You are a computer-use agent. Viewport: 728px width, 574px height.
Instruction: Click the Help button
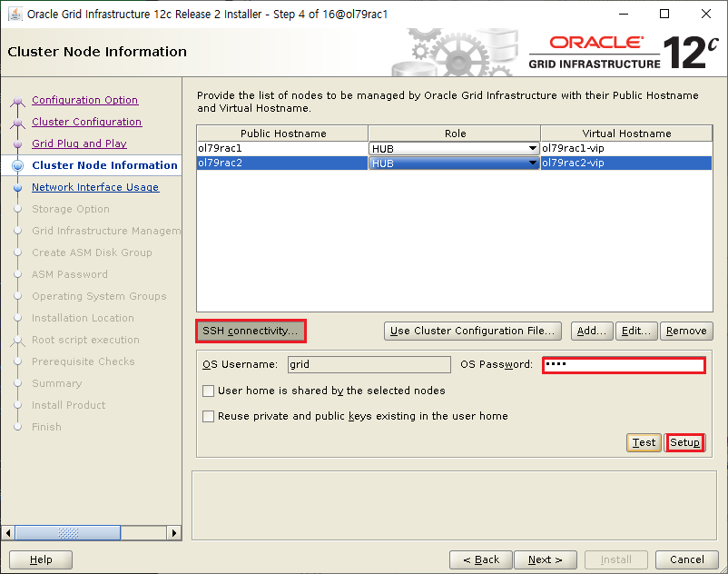[x=41, y=559]
